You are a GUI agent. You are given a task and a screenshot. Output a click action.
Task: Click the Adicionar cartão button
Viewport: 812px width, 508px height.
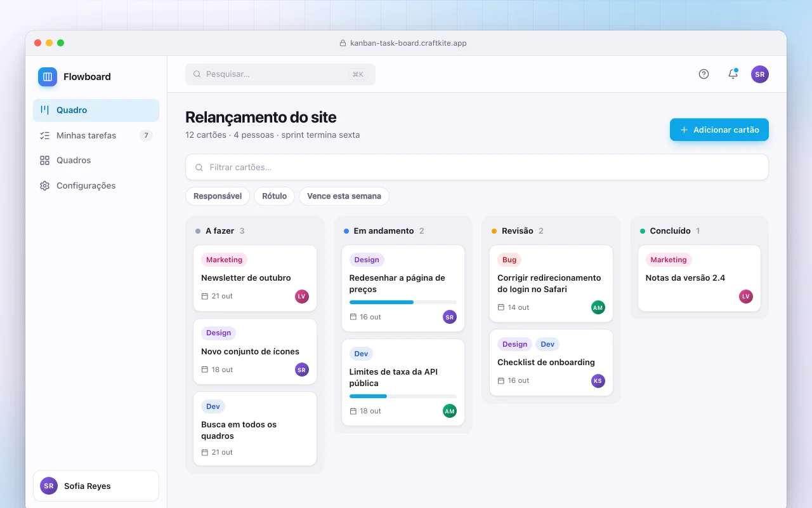click(x=719, y=130)
